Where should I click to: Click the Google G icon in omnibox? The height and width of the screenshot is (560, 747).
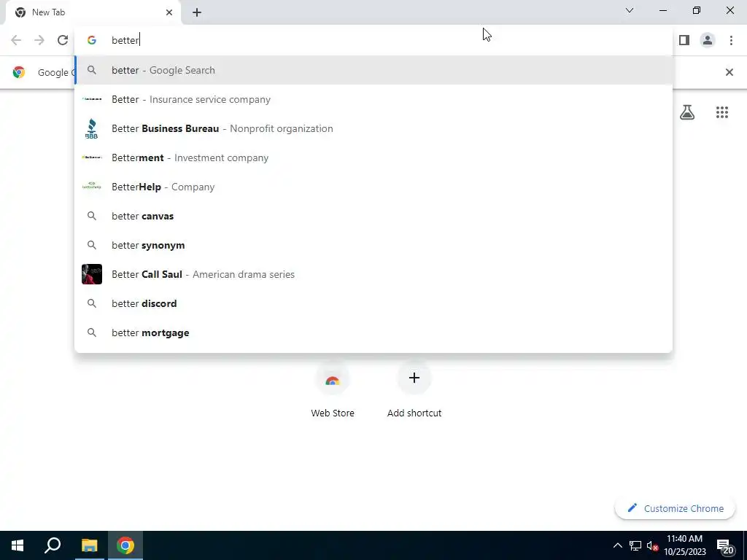pos(92,40)
